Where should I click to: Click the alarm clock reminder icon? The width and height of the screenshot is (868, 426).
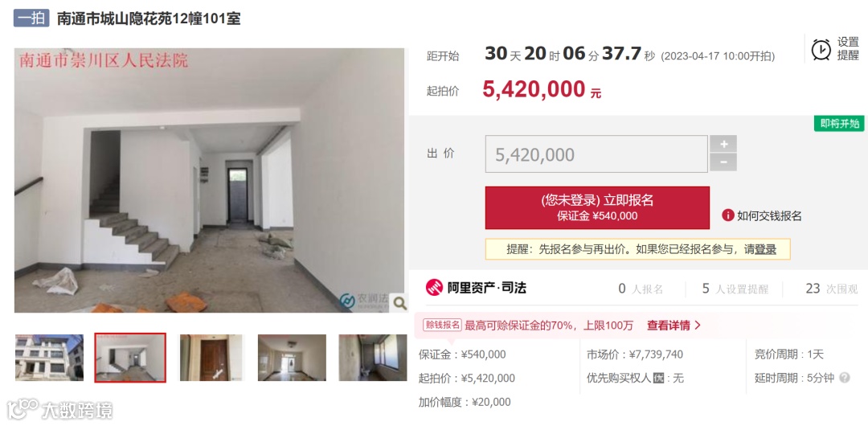821,49
